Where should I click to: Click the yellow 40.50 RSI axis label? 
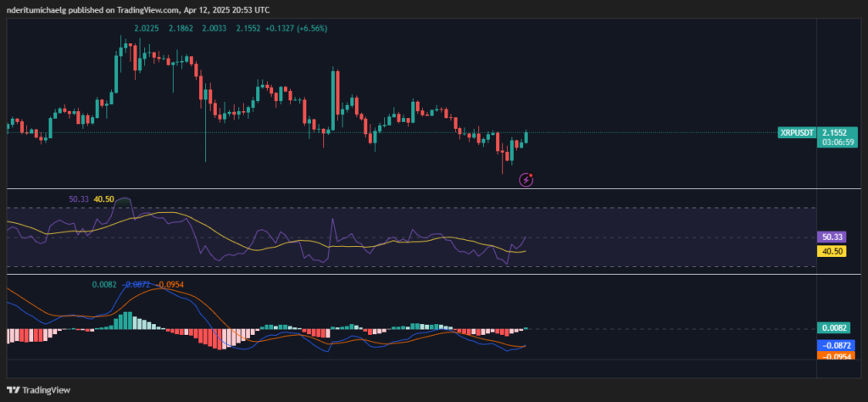(831, 251)
